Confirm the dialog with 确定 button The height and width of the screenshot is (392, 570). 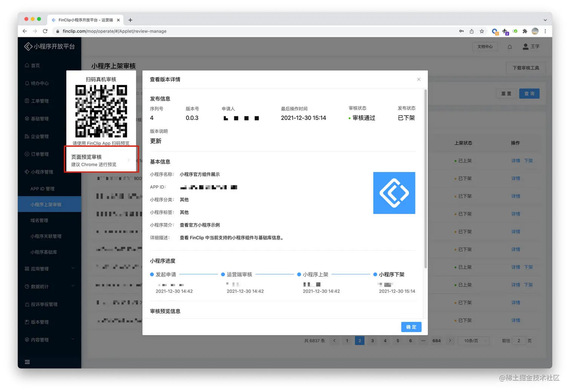pos(411,327)
